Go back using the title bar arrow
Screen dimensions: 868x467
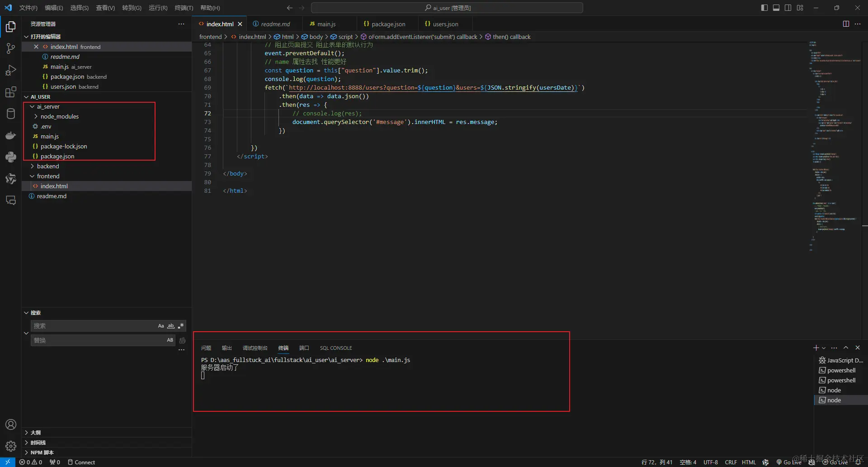point(290,8)
